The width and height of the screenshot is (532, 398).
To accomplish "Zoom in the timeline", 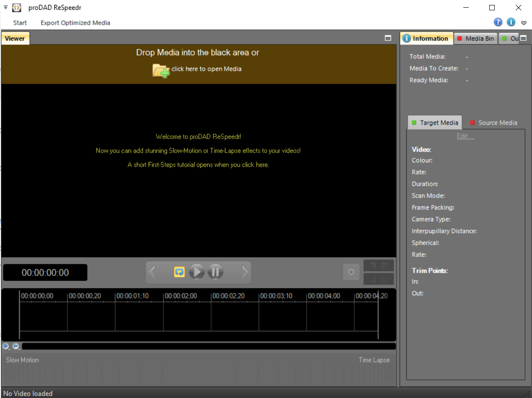I will (6, 346).
